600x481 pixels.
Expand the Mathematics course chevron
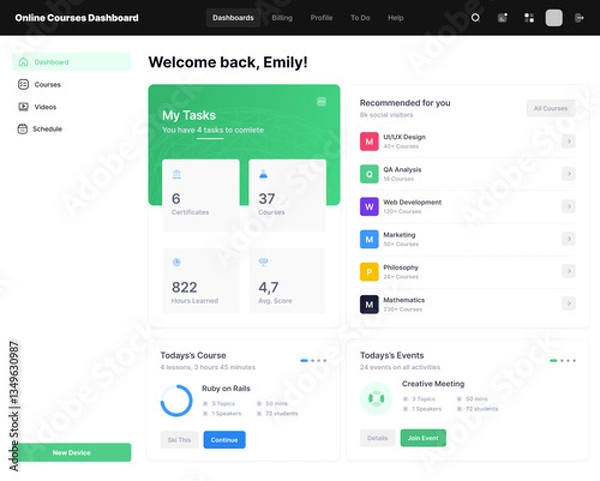pyautogui.click(x=568, y=304)
